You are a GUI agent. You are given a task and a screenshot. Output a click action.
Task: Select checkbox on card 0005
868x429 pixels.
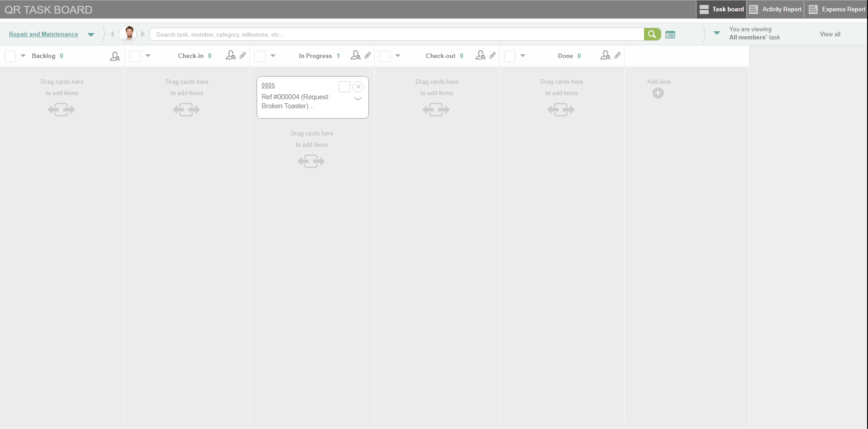pyautogui.click(x=344, y=87)
